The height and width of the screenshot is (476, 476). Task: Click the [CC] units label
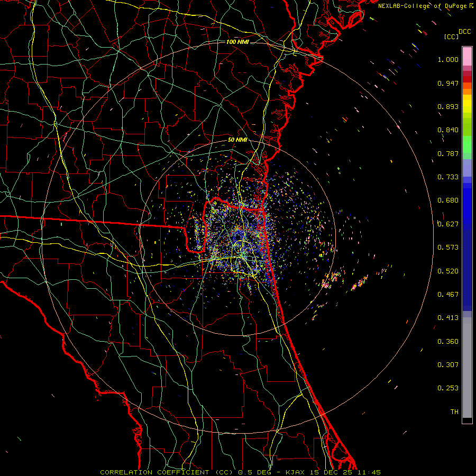(451, 36)
